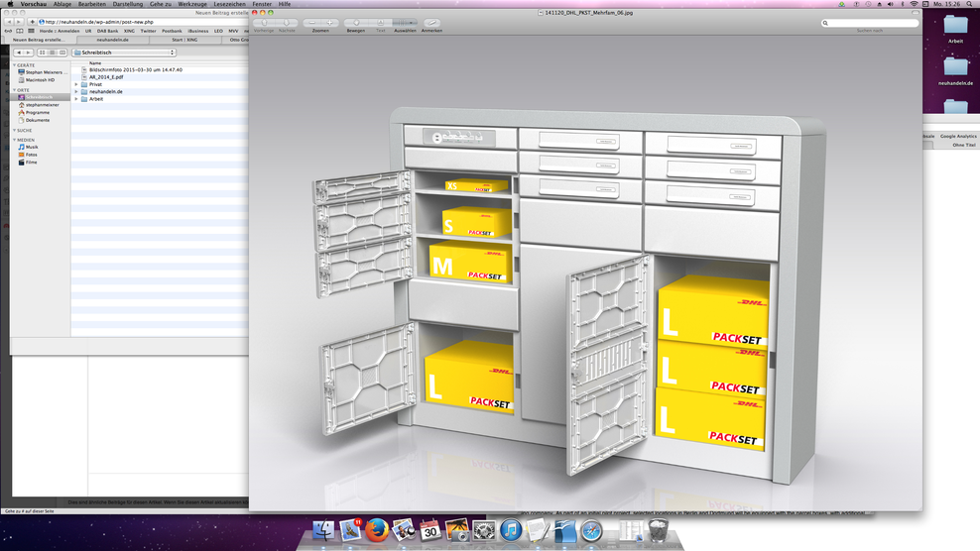Open the Gehe zu menu
The height and width of the screenshot is (551, 980).
pos(161,4)
